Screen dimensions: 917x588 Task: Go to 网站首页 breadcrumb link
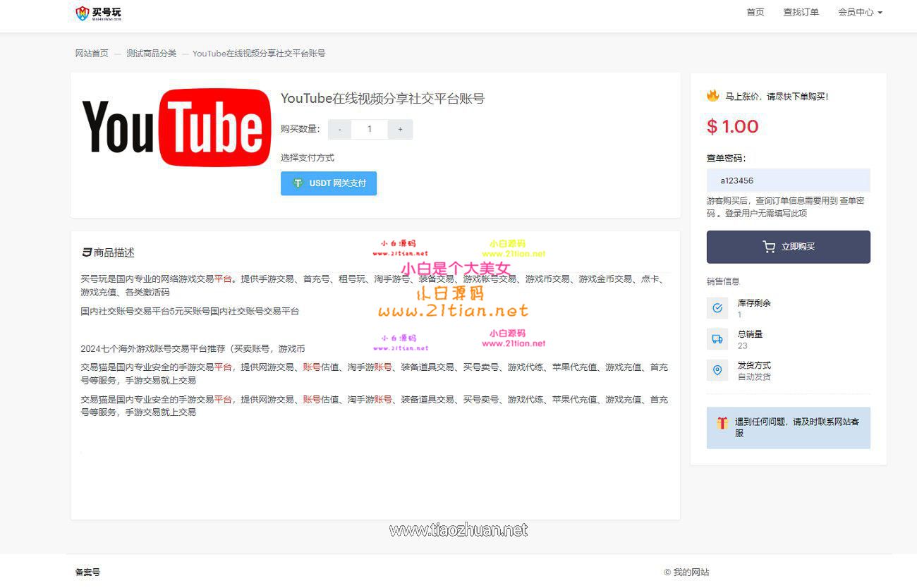tap(92, 54)
